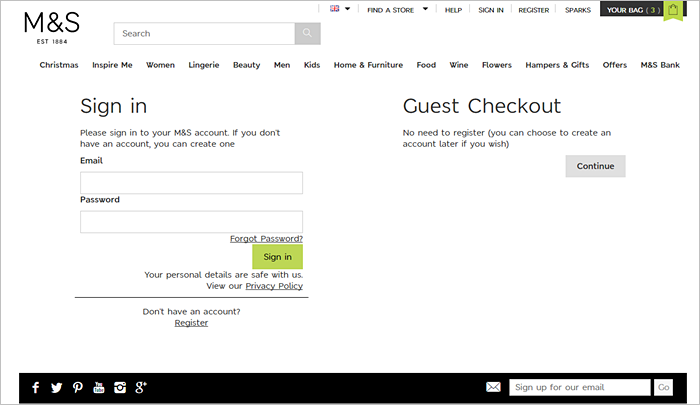Click the green Sign in button
The width and height of the screenshot is (700, 405).
click(277, 257)
